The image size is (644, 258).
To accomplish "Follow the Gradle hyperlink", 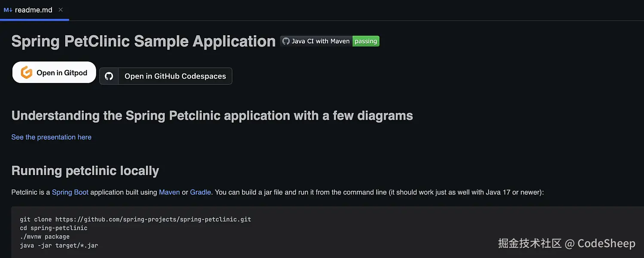I will coord(200,192).
